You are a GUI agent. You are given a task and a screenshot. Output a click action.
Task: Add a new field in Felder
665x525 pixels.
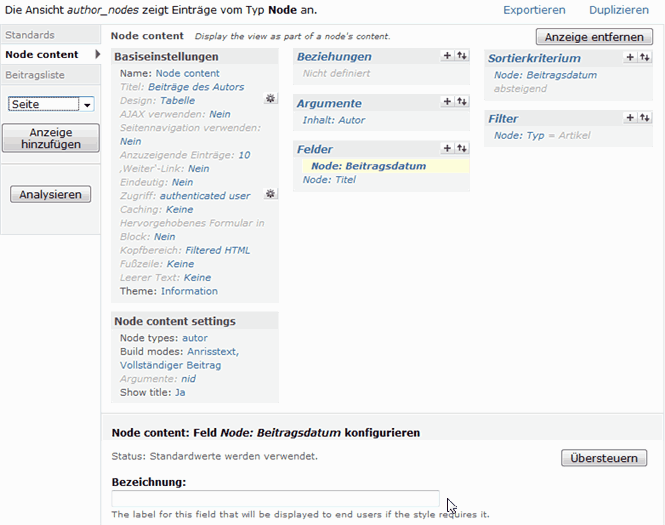click(447, 148)
